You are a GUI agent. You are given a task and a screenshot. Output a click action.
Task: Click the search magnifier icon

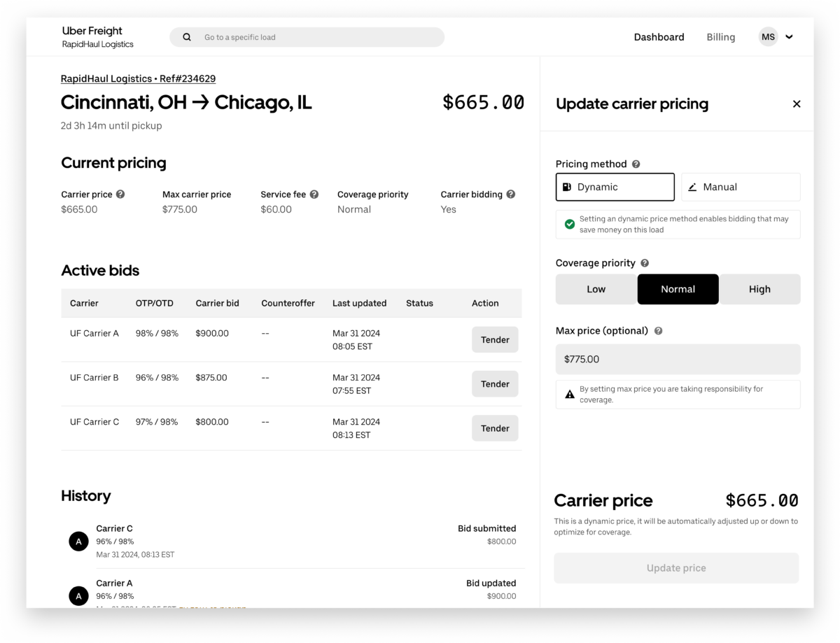(x=187, y=37)
